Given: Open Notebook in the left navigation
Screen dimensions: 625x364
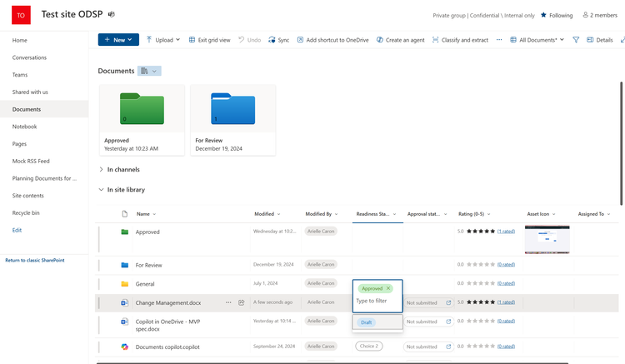Looking at the screenshot, I should coord(24,127).
